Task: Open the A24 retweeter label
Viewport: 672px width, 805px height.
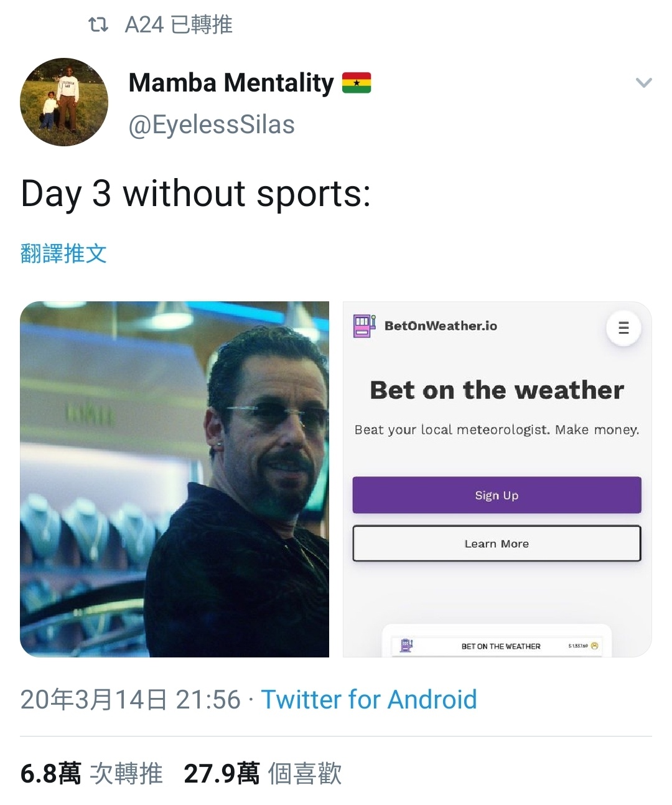Action: 179,25
